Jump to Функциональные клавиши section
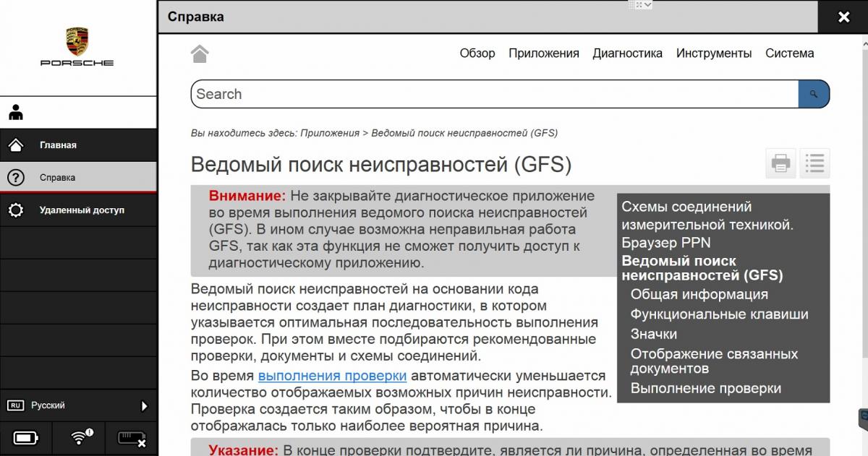 tap(719, 314)
